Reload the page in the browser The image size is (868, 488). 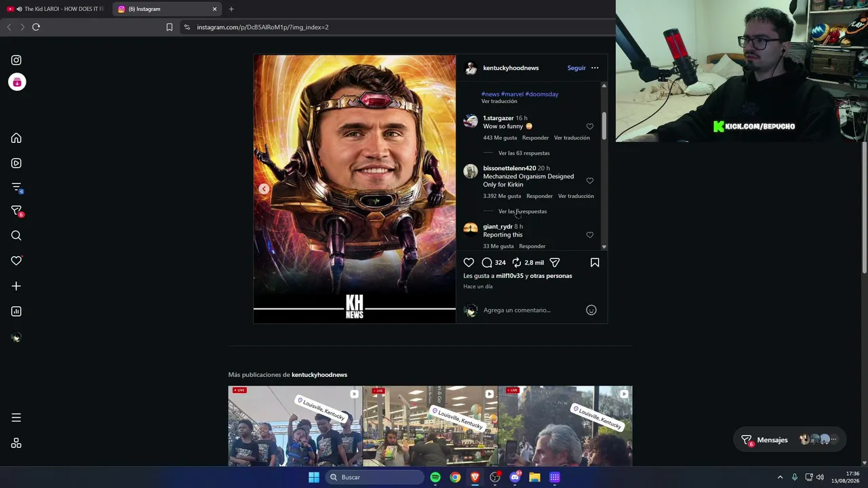click(36, 27)
